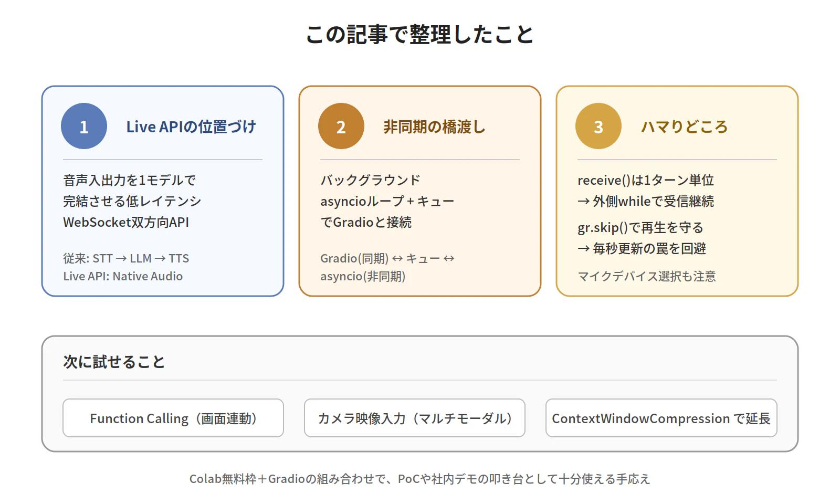Image resolution: width=840 pixels, height=504 pixels.
Task: Click the main title 'この記事で整理したこと'
Action: [420, 35]
